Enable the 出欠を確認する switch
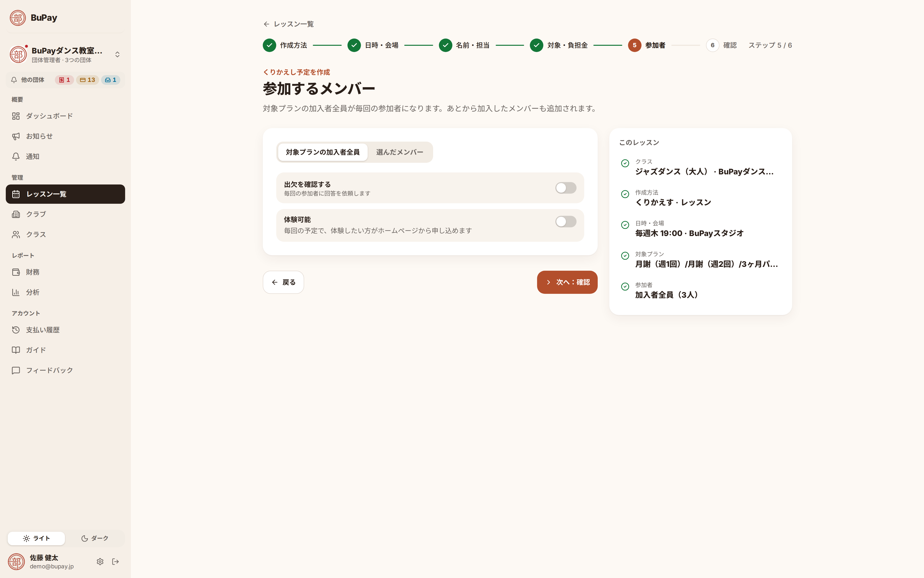 point(565,188)
